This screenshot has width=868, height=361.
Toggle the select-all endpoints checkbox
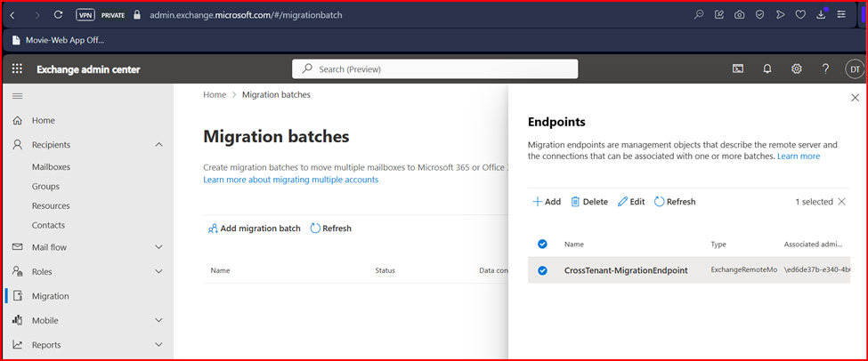pyautogui.click(x=542, y=244)
